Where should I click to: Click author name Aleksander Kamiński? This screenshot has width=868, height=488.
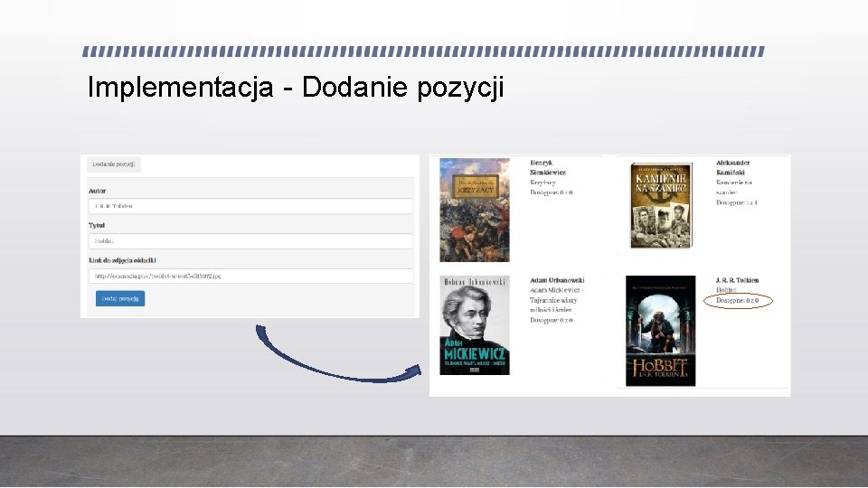coord(733,168)
